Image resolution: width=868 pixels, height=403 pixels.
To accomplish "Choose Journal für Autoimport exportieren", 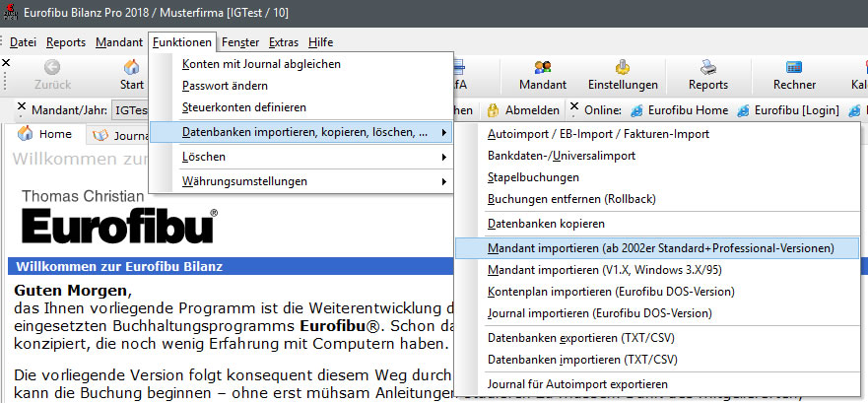I will point(657,384).
